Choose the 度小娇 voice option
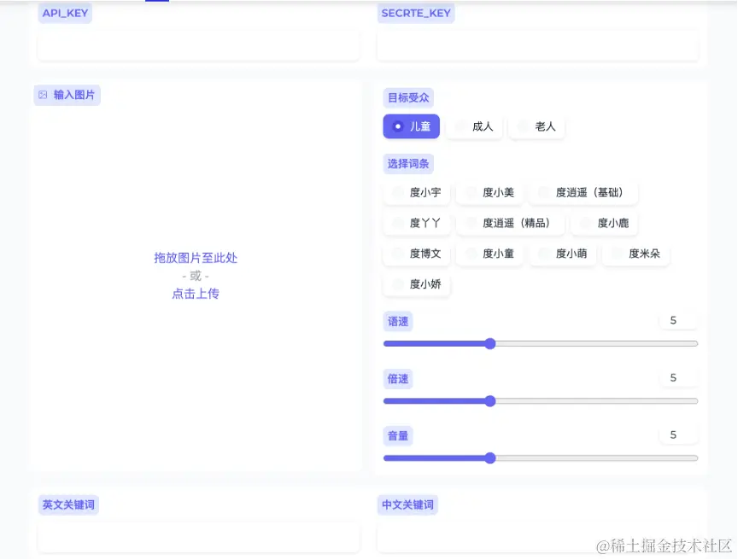The image size is (738, 560). pyautogui.click(x=417, y=284)
